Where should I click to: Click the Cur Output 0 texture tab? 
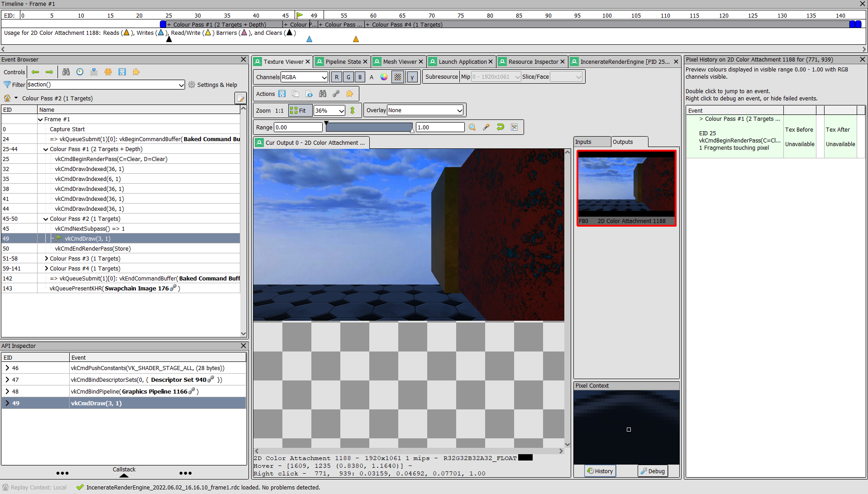(311, 143)
